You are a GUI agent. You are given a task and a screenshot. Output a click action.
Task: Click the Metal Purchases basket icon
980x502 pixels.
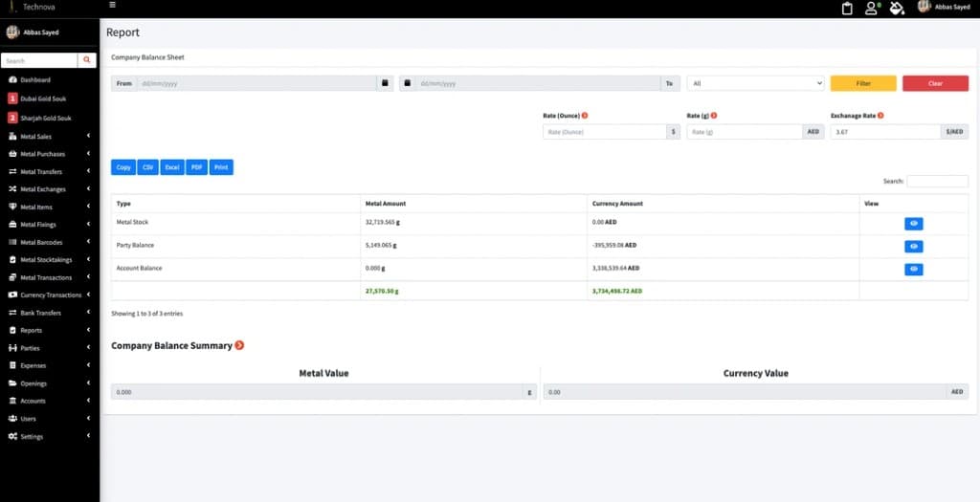[x=12, y=154]
